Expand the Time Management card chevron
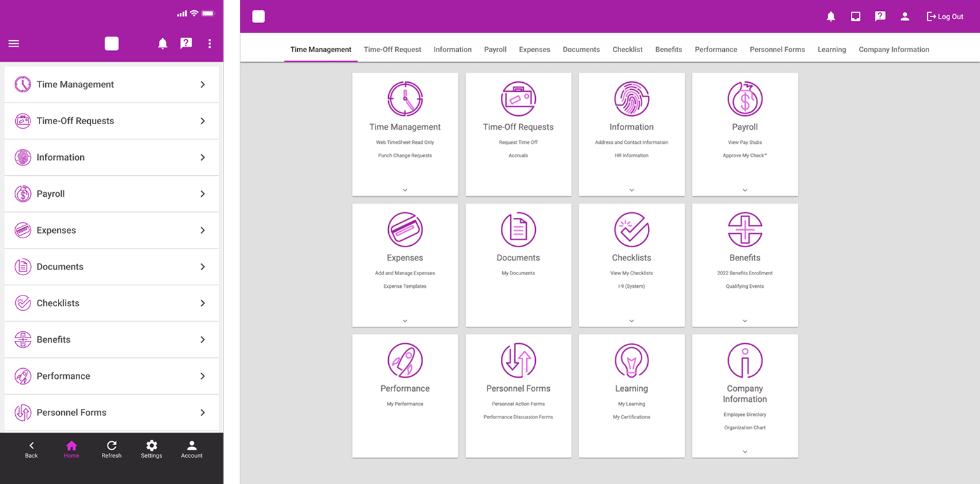 (405, 190)
